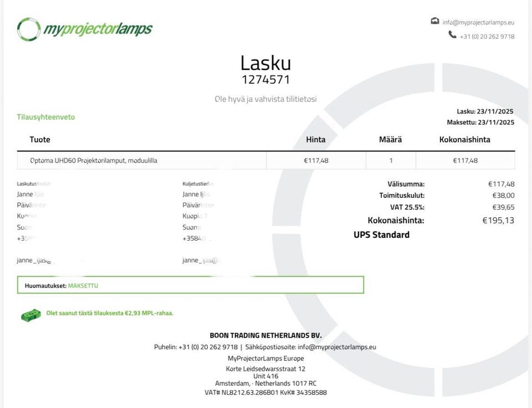Screen dimensions: 532x408
Task: Click the envelope email icon
Action: [x=434, y=21]
